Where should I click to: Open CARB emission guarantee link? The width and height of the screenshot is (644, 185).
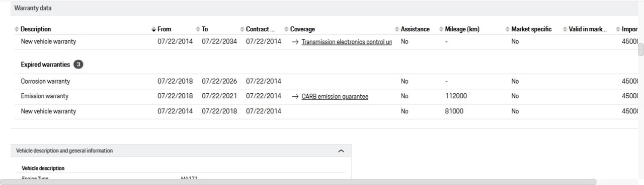[x=335, y=96]
